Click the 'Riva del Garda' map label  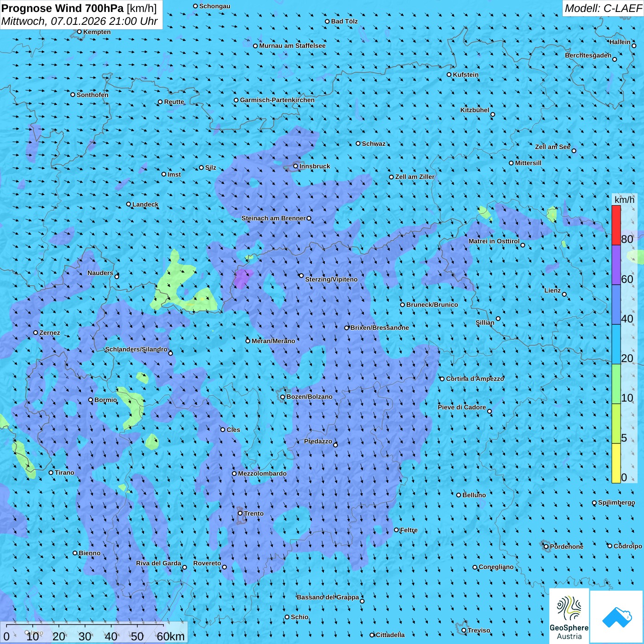159,563
